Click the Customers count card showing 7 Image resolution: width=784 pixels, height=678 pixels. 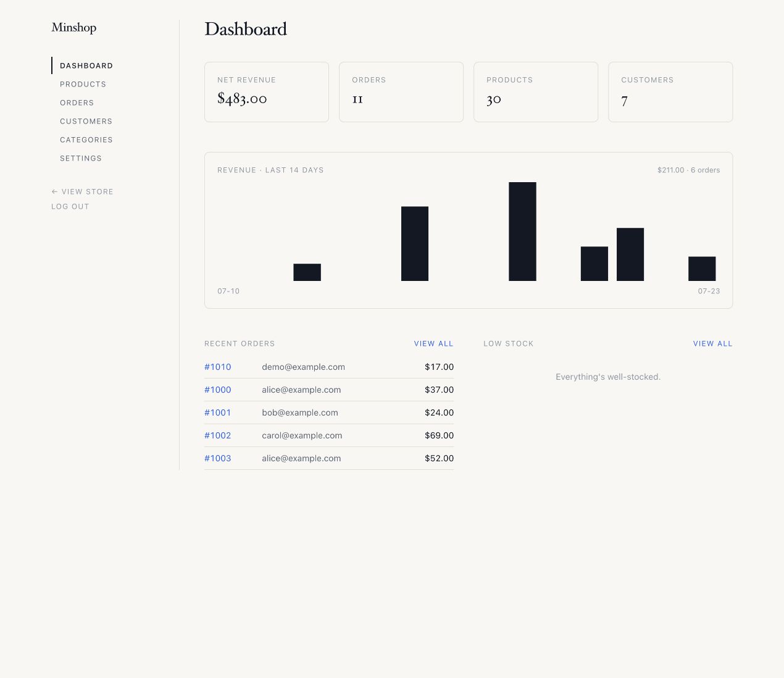[x=670, y=92]
